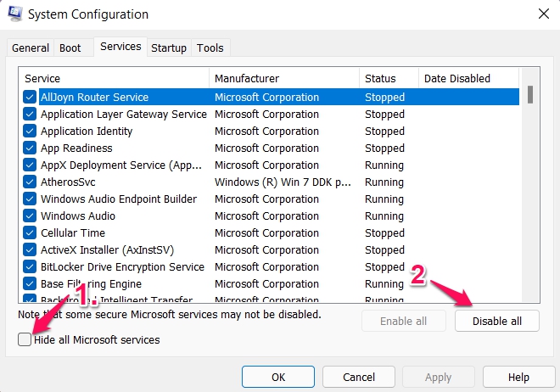Close the System Configuration window

(x=544, y=14)
